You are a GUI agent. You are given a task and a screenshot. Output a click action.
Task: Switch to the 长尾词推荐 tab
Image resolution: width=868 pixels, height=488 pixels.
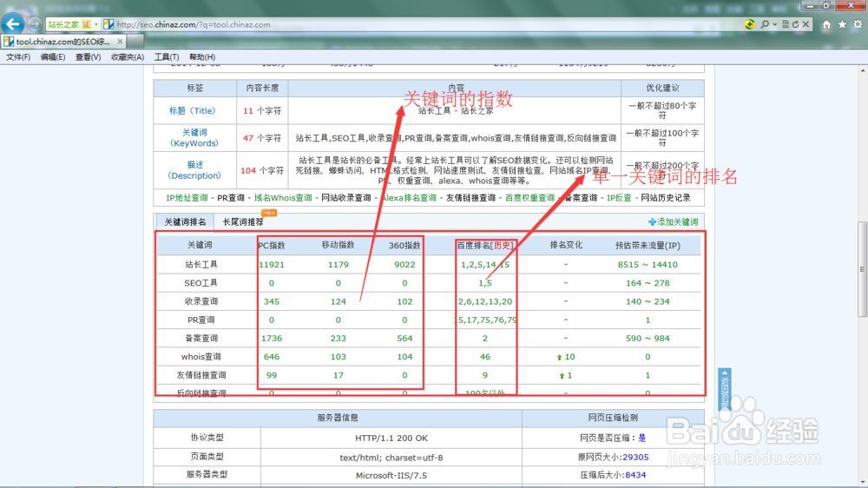click(x=243, y=222)
